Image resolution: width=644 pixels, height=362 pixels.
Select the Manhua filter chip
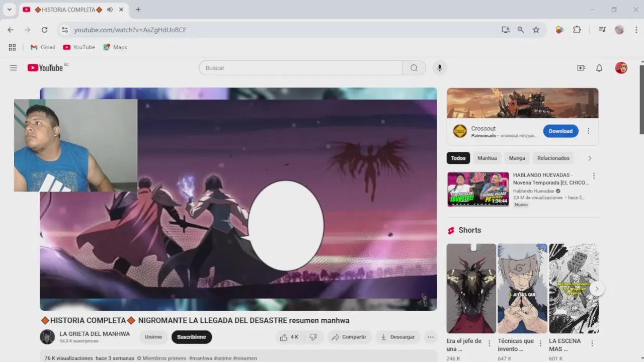pos(487,157)
